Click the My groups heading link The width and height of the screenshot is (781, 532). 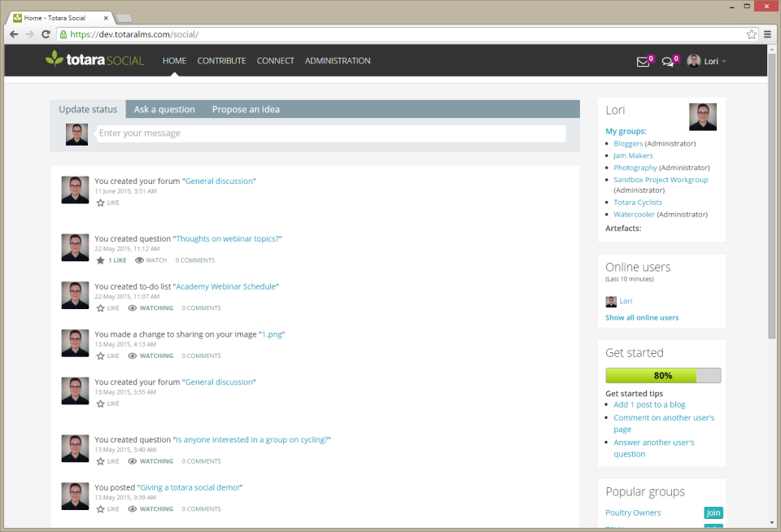coord(626,132)
